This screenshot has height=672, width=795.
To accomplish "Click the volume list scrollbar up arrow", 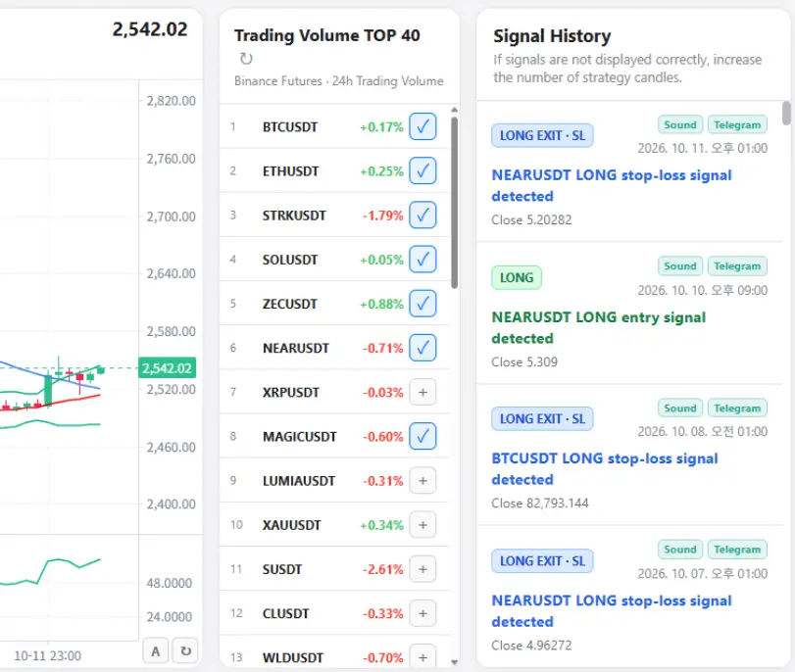I will (454, 110).
